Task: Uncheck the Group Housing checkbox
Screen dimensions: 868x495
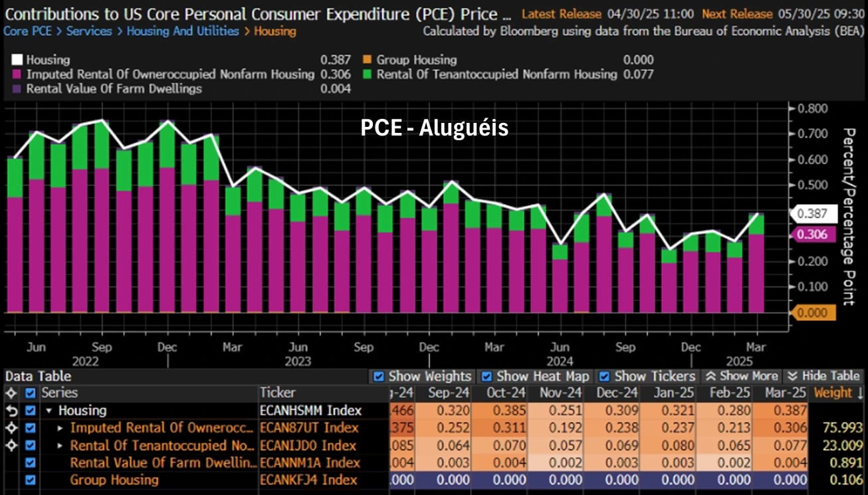Action: pos(30,480)
